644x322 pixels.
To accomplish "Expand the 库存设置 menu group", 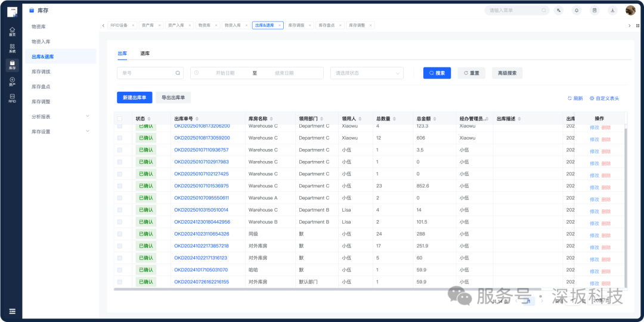I will click(61, 131).
